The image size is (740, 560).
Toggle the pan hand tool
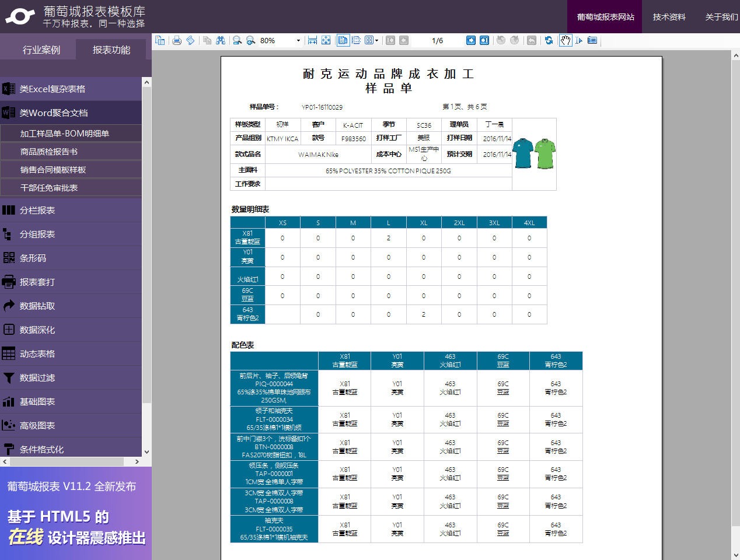tap(566, 40)
